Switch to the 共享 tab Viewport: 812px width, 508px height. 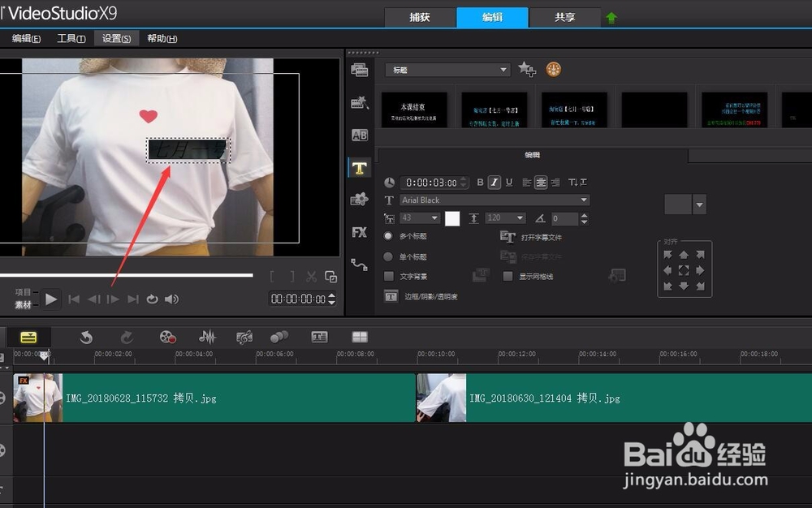(564, 17)
